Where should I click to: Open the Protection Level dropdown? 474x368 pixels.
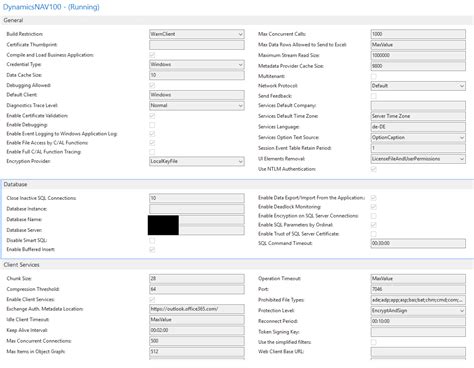[418, 311]
